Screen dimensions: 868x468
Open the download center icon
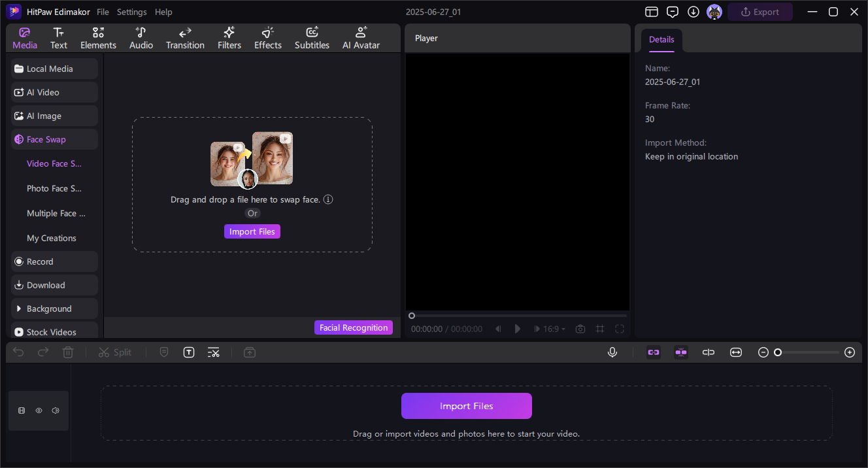tap(693, 12)
